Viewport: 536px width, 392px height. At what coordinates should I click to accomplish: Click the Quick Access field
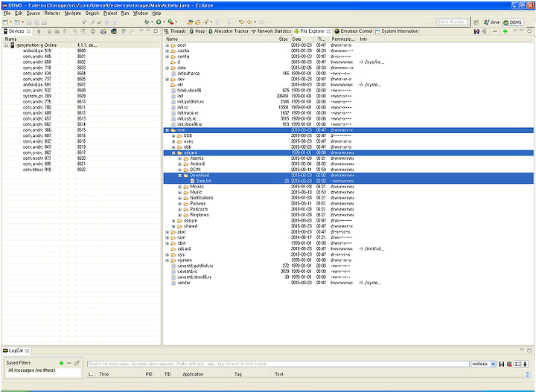click(x=452, y=22)
